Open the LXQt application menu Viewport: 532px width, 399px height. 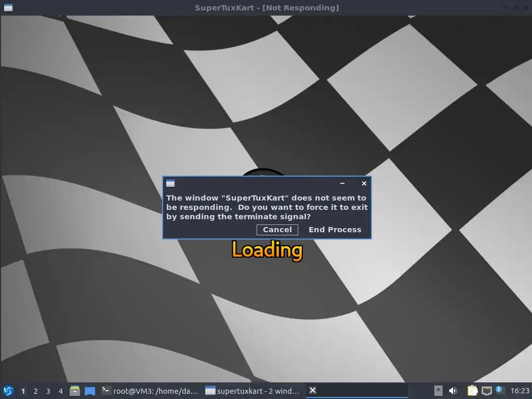click(8, 391)
